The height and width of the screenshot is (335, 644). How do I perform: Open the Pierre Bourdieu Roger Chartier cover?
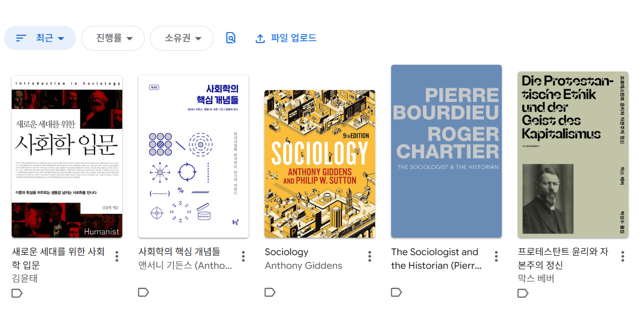coord(446,151)
